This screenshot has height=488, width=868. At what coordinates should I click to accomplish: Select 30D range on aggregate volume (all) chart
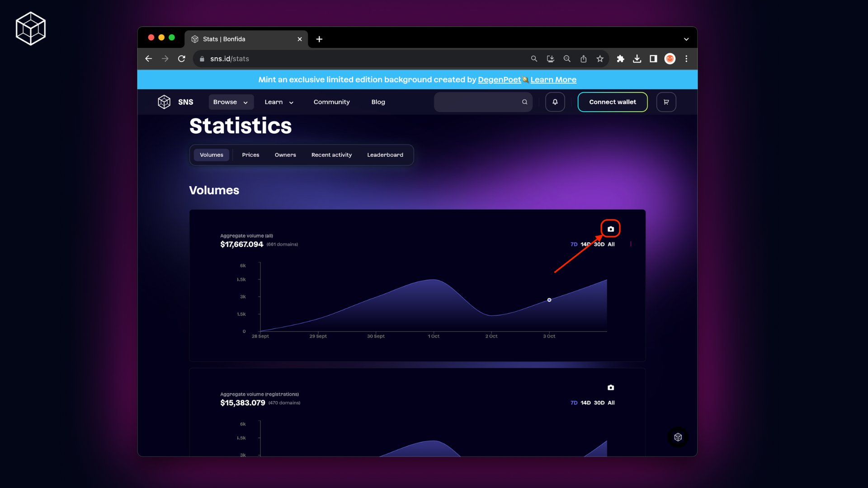tap(599, 244)
